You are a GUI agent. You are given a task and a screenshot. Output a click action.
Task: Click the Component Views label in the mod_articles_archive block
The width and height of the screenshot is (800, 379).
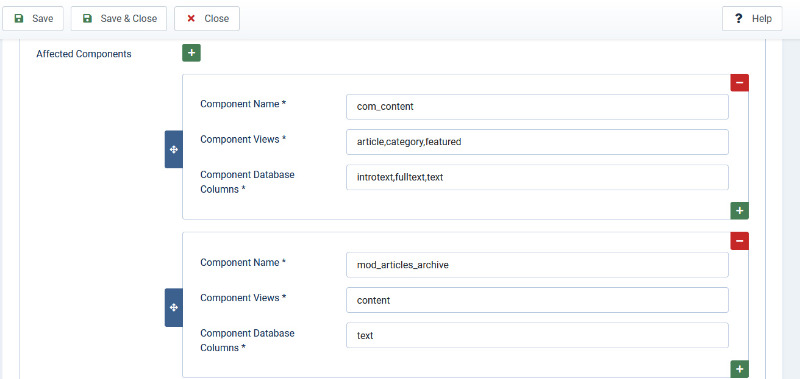click(x=243, y=297)
